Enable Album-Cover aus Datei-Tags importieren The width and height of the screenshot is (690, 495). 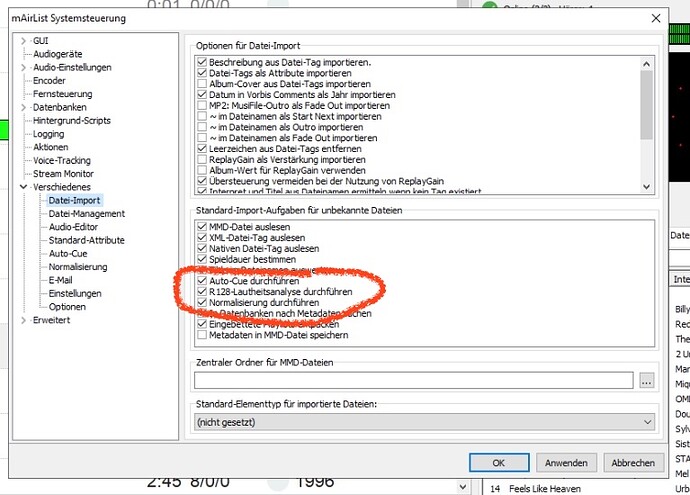[202, 84]
